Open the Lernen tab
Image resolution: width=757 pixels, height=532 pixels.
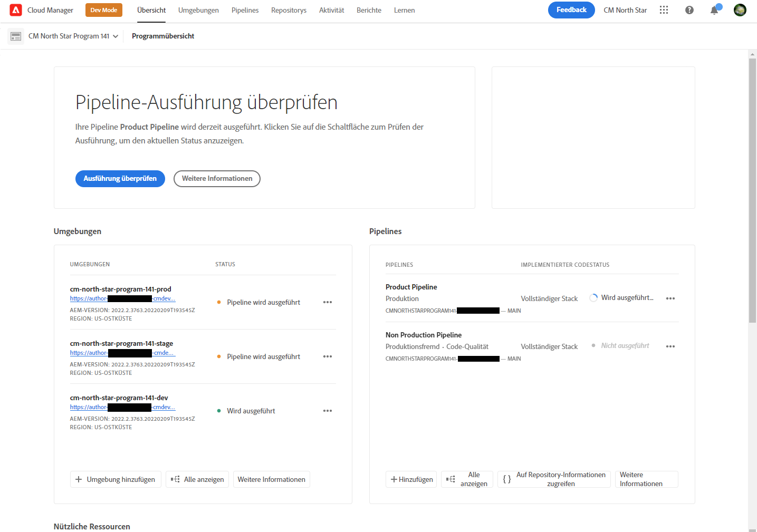404,10
